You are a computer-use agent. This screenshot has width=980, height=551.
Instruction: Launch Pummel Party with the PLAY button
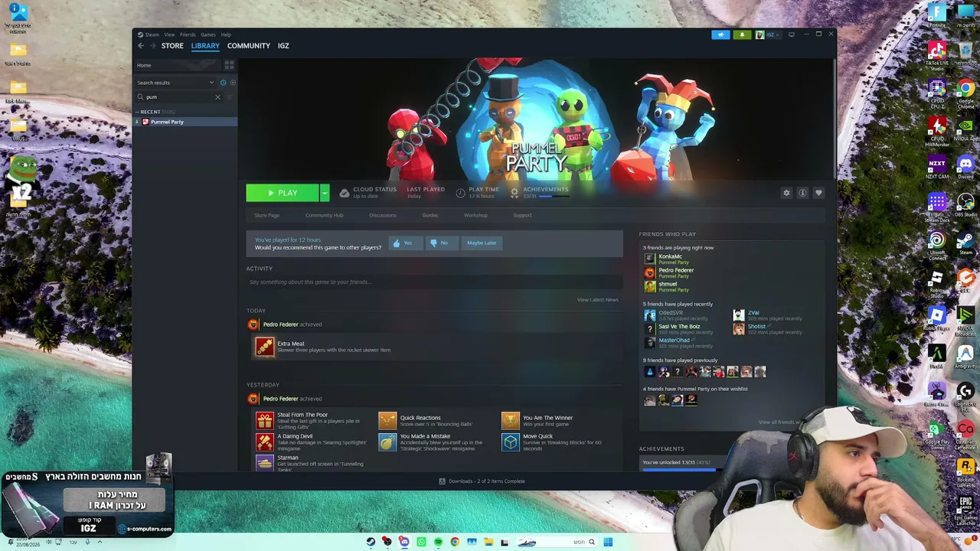coord(282,193)
